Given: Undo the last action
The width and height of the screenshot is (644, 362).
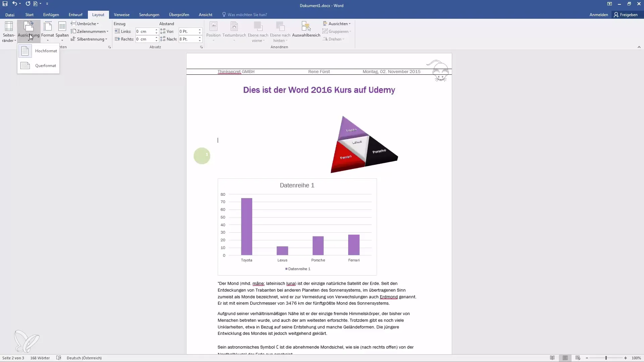Looking at the screenshot, I should (14, 4).
